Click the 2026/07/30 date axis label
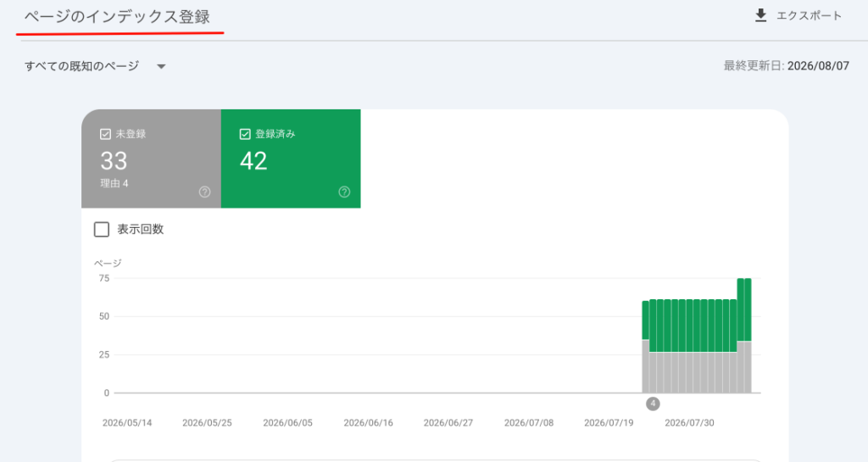868x462 pixels. 689,423
